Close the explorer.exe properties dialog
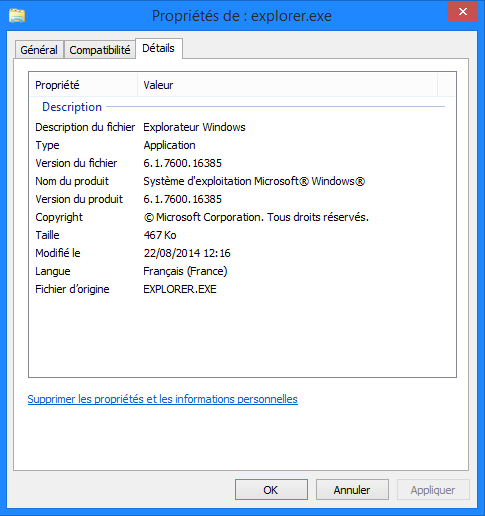 (462, 12)
